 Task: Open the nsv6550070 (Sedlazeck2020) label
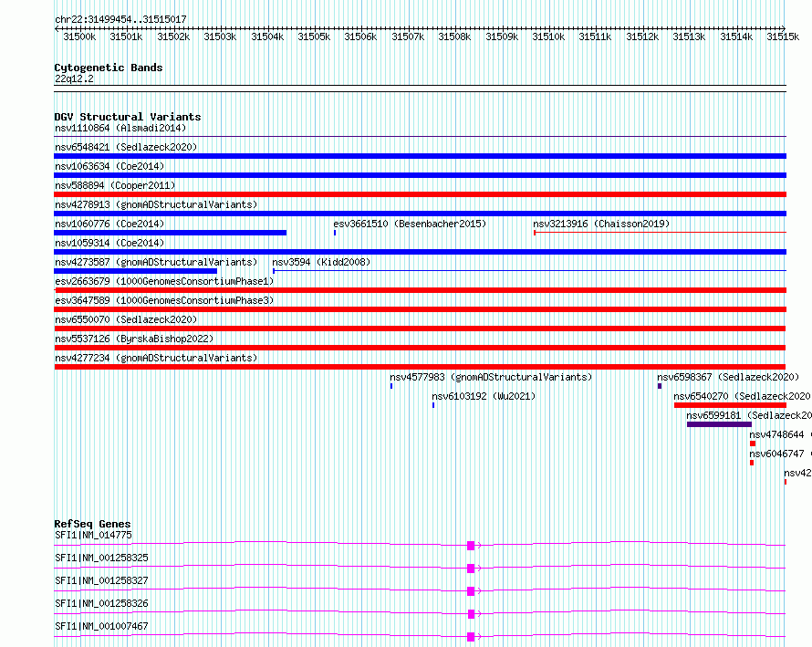(126, 319)
